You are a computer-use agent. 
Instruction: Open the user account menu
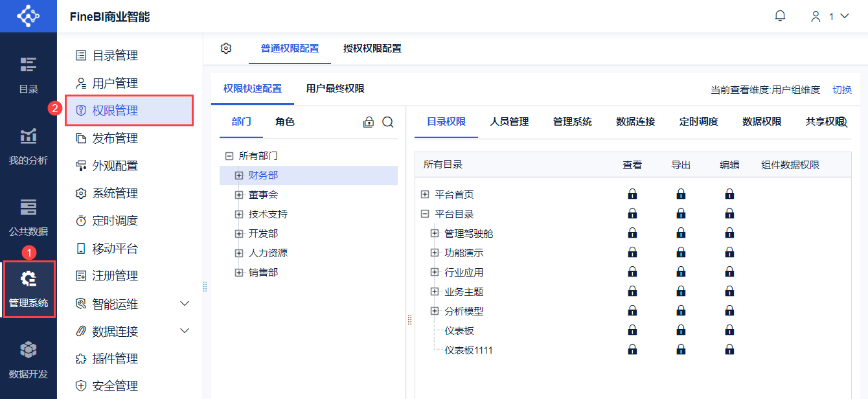[x=830, y=16]
